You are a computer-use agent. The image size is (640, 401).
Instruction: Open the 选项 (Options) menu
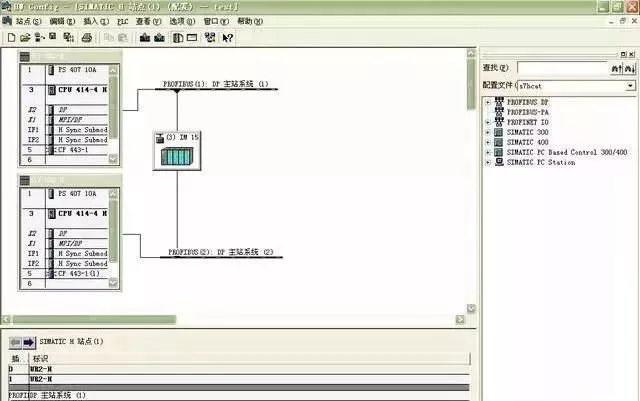point(181,20)
